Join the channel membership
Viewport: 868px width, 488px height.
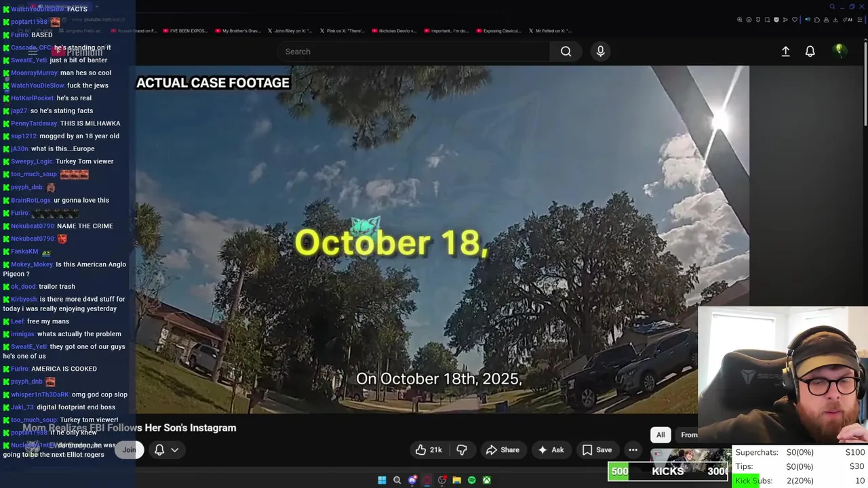tap(129, 449)
